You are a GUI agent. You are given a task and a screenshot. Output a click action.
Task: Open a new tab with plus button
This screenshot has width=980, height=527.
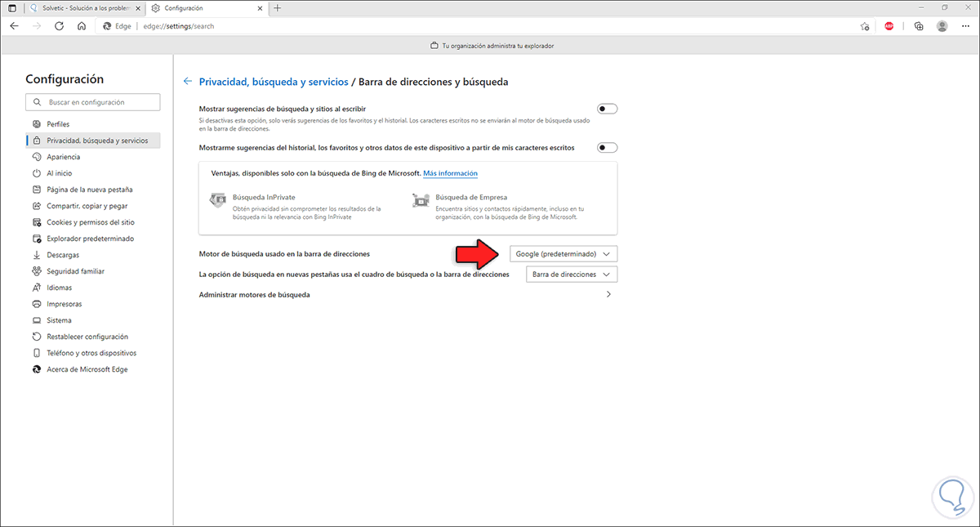[278, 7]
